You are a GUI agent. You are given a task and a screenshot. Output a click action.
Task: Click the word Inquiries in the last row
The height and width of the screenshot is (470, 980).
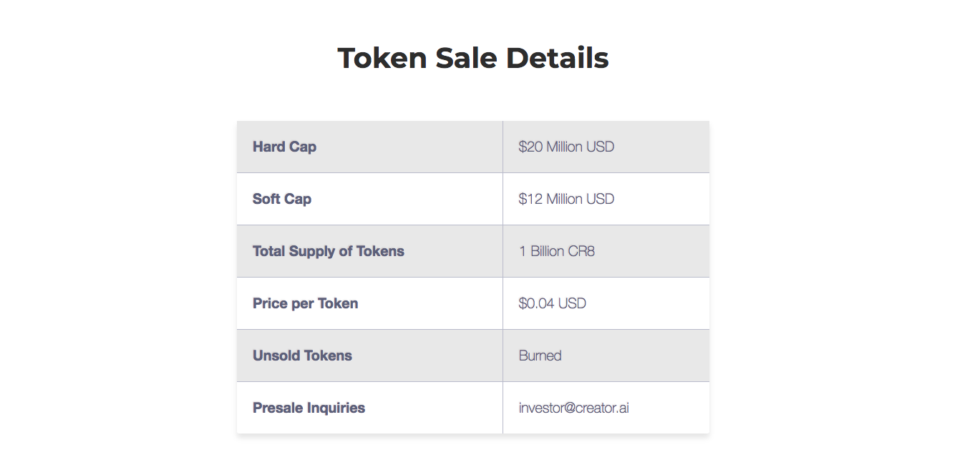(336, 408)
